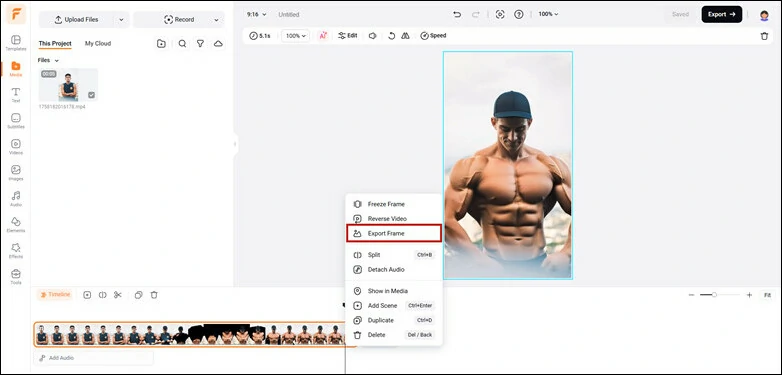The image size is (782, 375).
Task: Open the Media sidebar panel
Action: point(16,69)
